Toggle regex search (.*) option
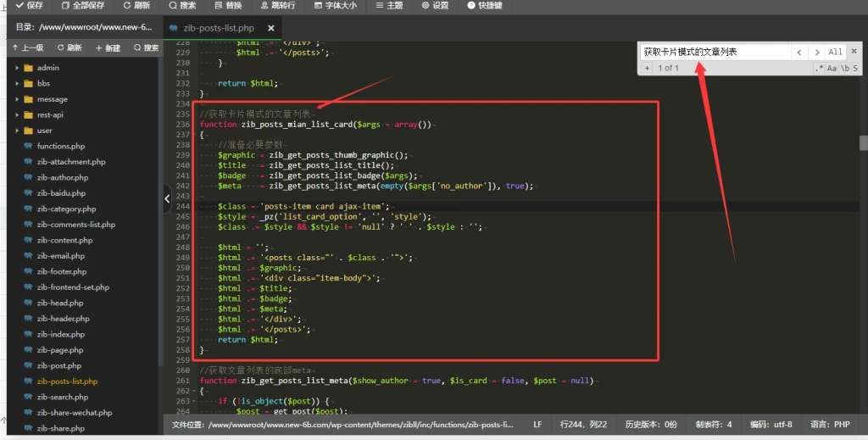Viewport: 868px width, 440px height. (x=819, y=68)
